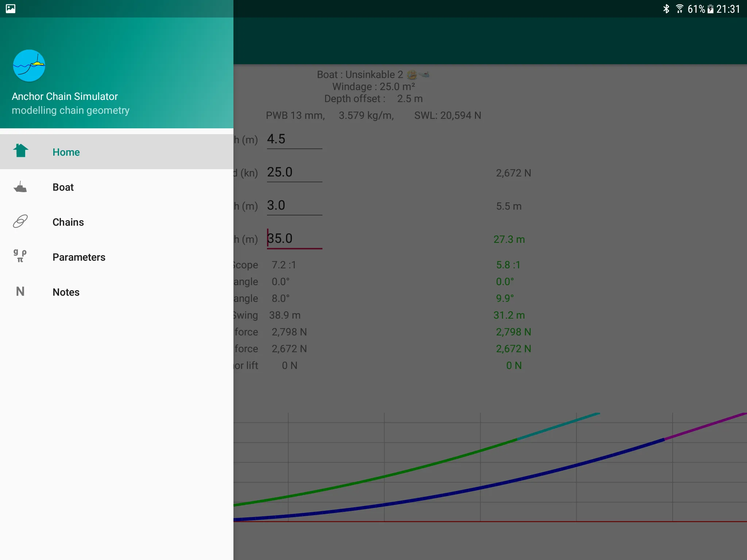The width and height of the screenshot is (747, 560).
Task: Edit the chain length field showing 35.0
Action: point(294,239)
